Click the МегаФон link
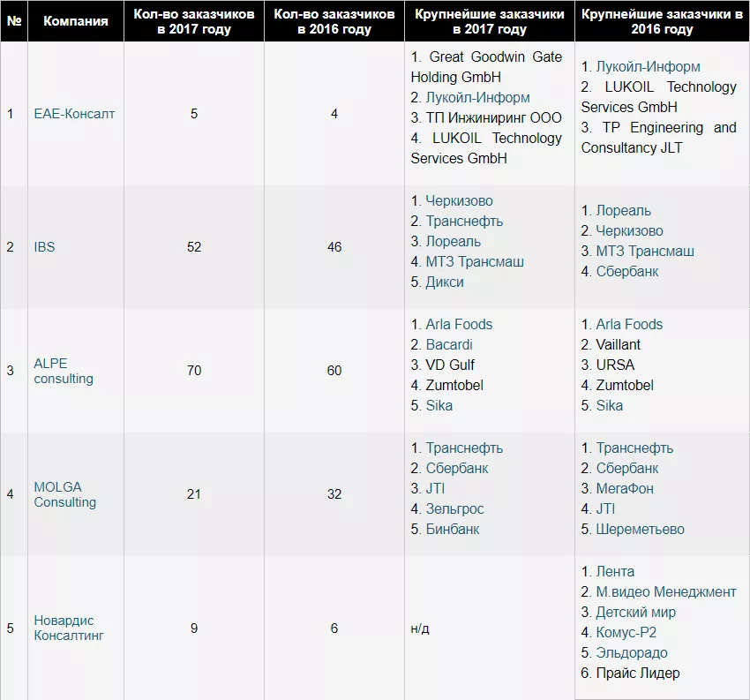Viewport: 750px width, 700px height. 625,489
